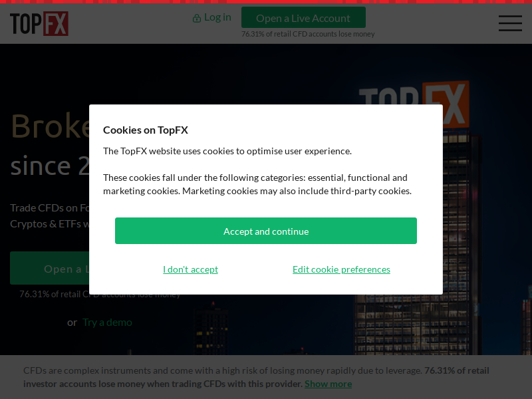Accept and continue with cookies
This screenshot has height=399, width=532.
coord(265,231)
